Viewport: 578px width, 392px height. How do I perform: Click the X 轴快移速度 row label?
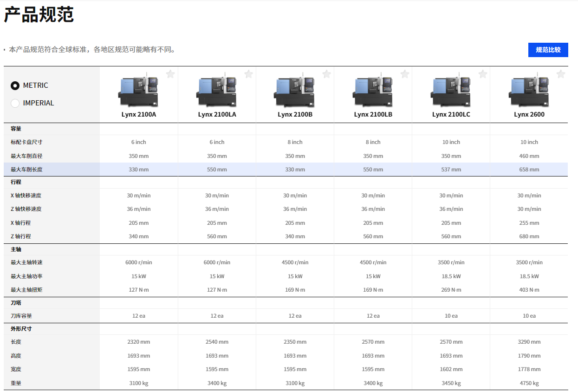(26, 196)
